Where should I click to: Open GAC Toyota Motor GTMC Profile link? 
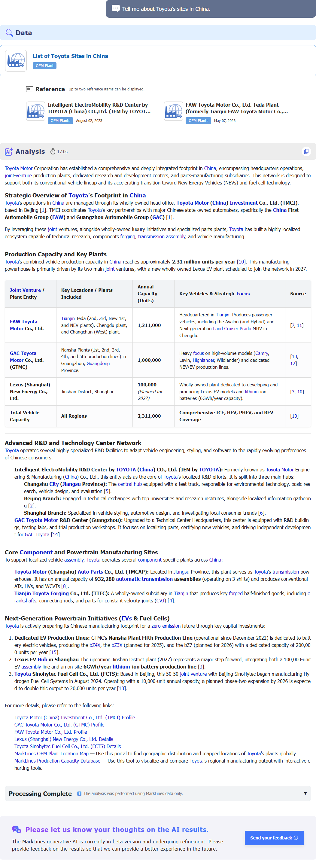coord(59,725)
